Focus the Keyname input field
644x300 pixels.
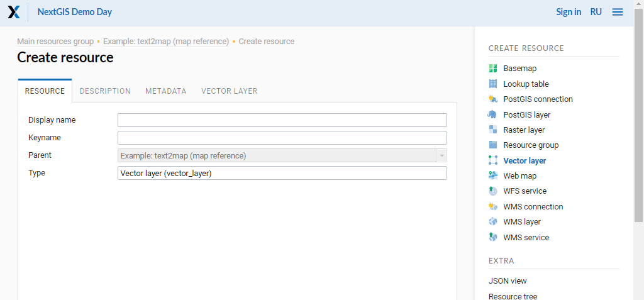coord(282,138)
